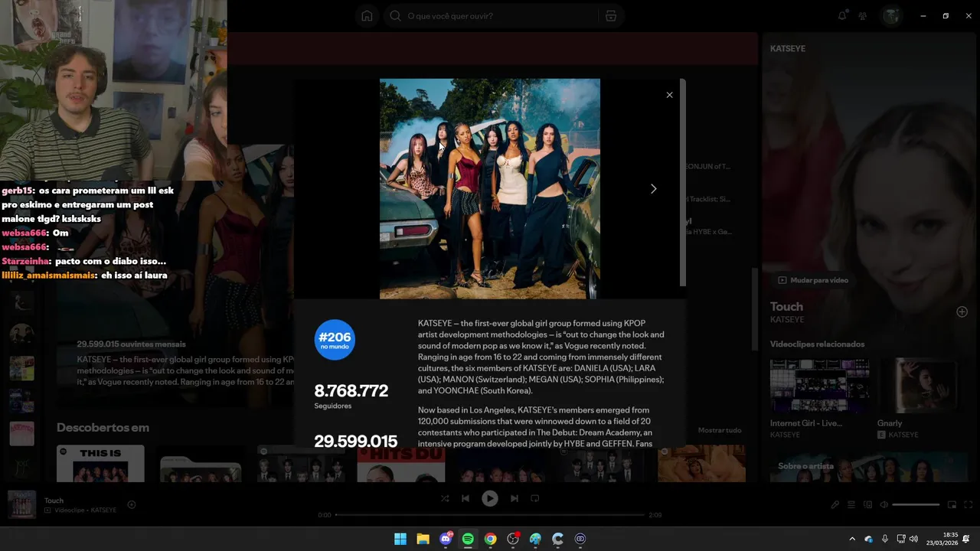Click the bio overlay scrollbar

point(682,184)
